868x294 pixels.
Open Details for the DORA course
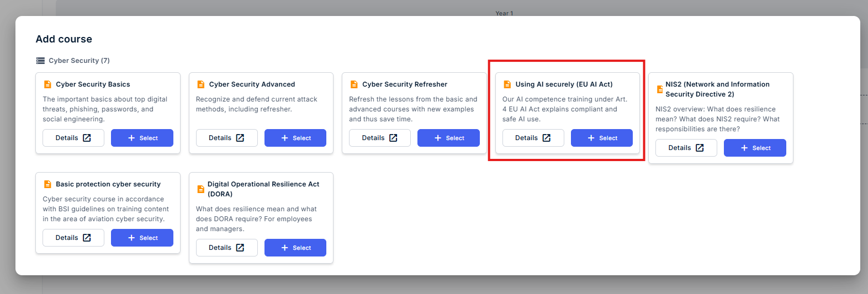[226, 248]
